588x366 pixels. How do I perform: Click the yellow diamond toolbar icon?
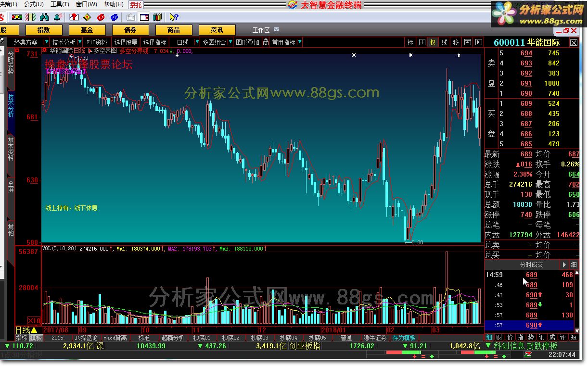pyautogui.click(x=87, y=17)
